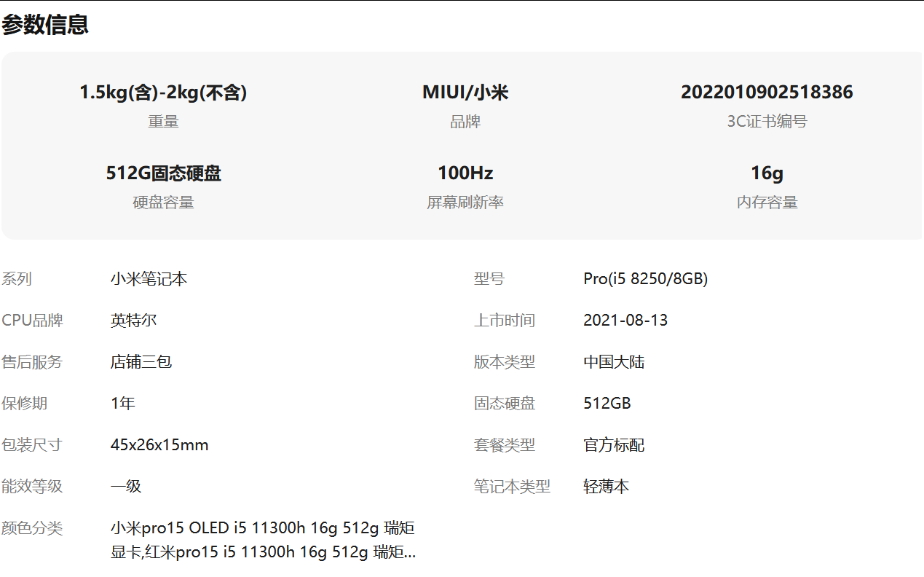924x577 pixels.
Task: Select the package size 45x26x15mm
Action: coord(159,445)
